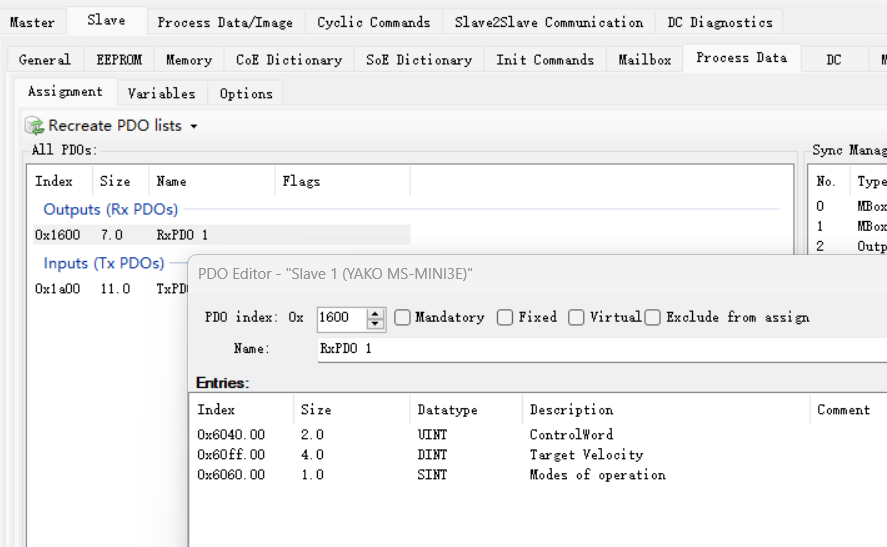
Task: Enable Exclude from assign checkbox
Action: click(653, 317)
